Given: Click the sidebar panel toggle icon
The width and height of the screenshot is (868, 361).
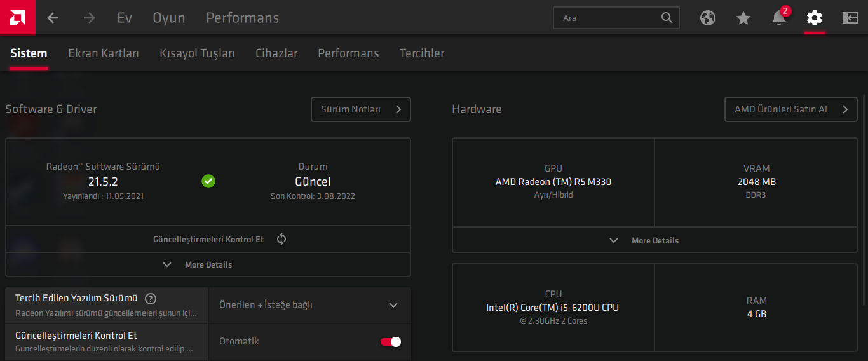Looking at the screenshot, I should [850, 18].
